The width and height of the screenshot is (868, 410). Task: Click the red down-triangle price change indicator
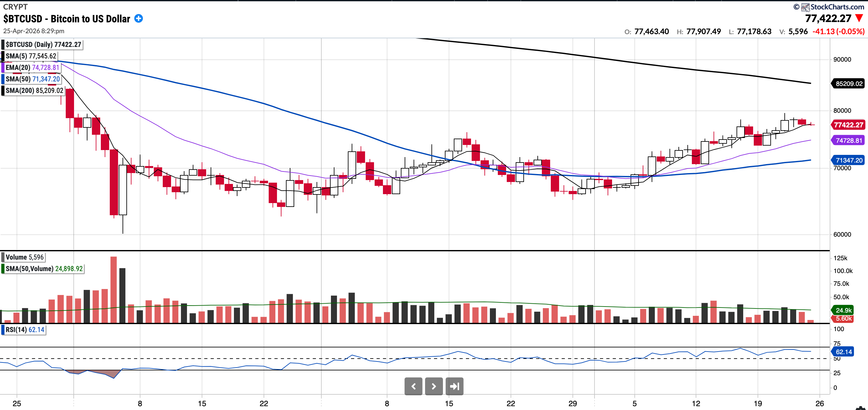(859, 18)
